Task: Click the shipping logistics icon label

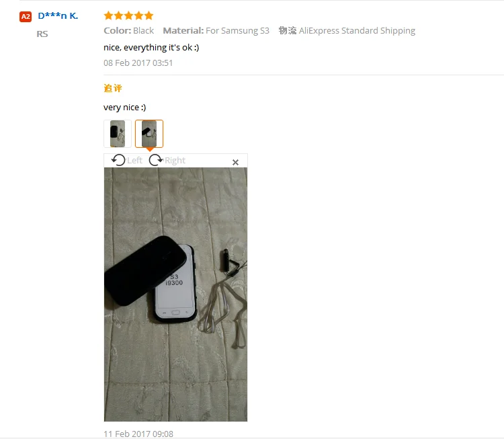Action: click(x=288, y=30)
